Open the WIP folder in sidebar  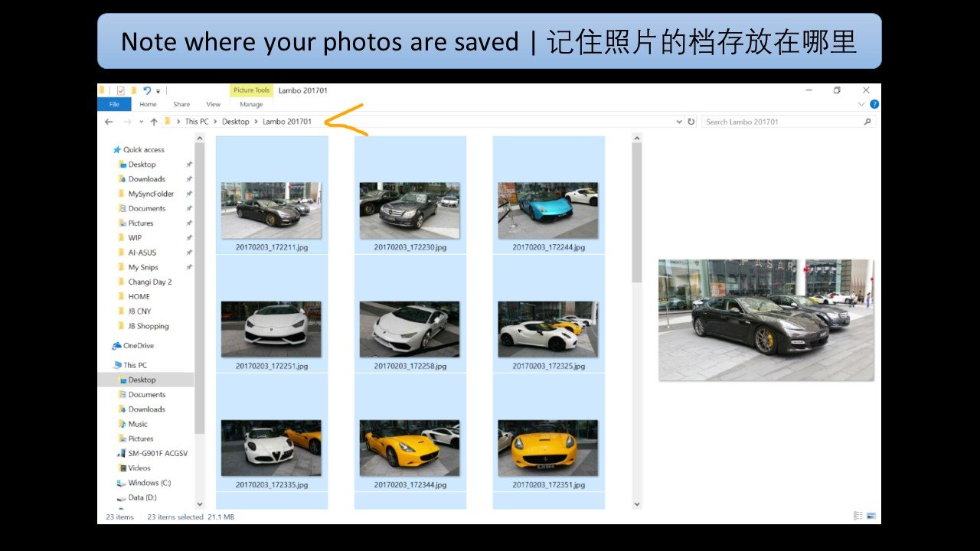click(135, 238)
